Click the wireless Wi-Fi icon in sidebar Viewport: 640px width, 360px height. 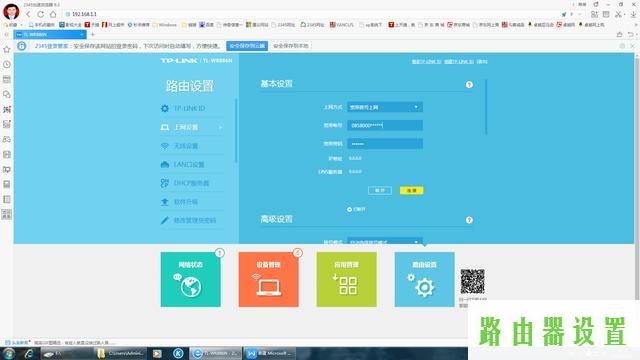point(164,146)
